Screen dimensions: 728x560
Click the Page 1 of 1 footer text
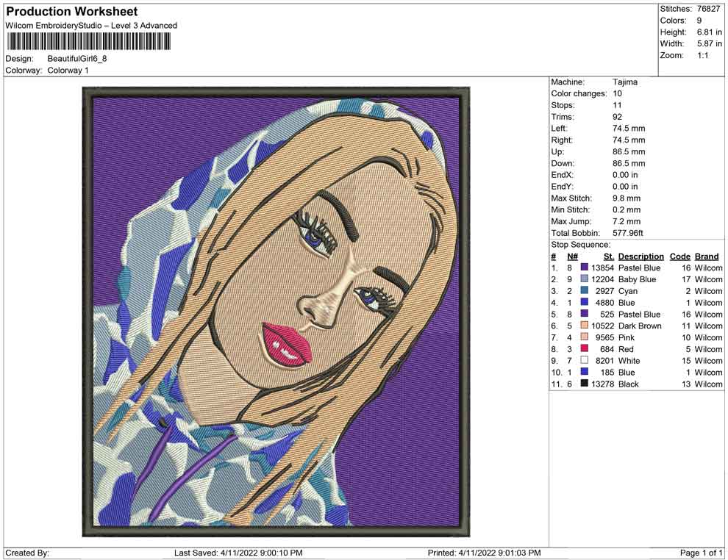(x=702, y=553)
